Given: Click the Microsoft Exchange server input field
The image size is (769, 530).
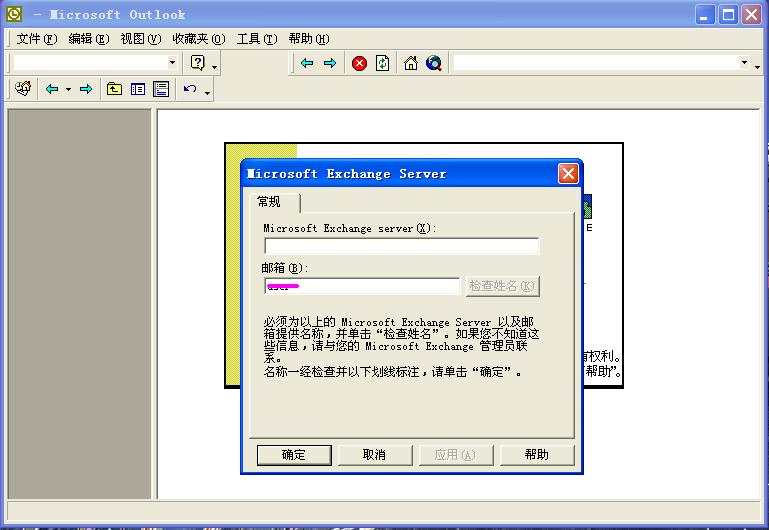Looking at the screenshot, I should coord(402,246).
